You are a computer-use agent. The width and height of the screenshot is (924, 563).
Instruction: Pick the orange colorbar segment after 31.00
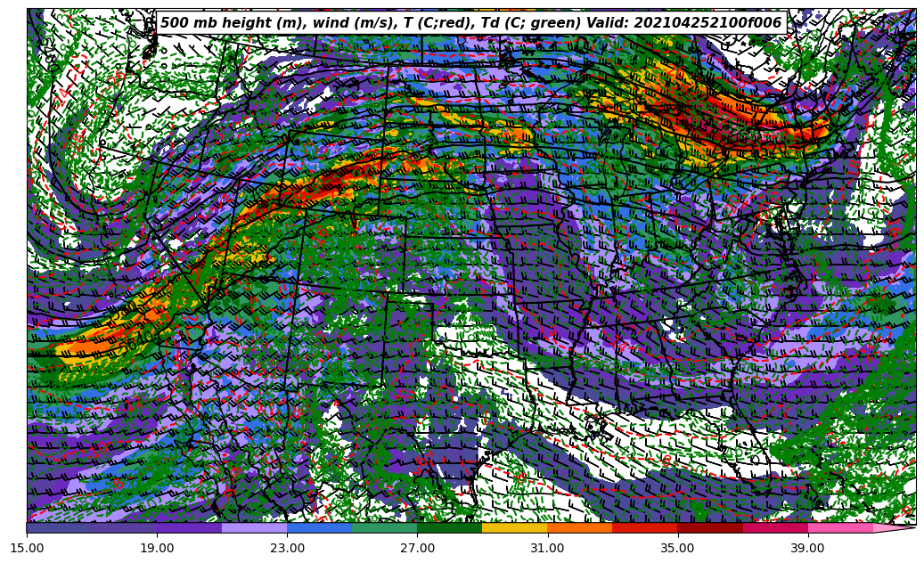click(x=580, y=527)
